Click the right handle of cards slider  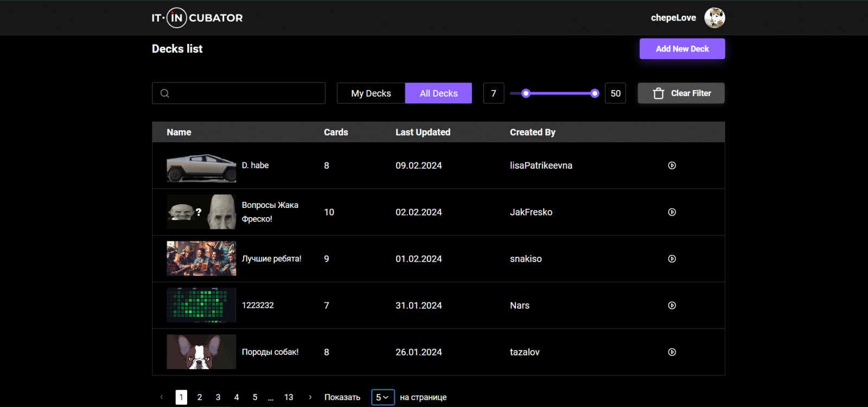[595, 93]
